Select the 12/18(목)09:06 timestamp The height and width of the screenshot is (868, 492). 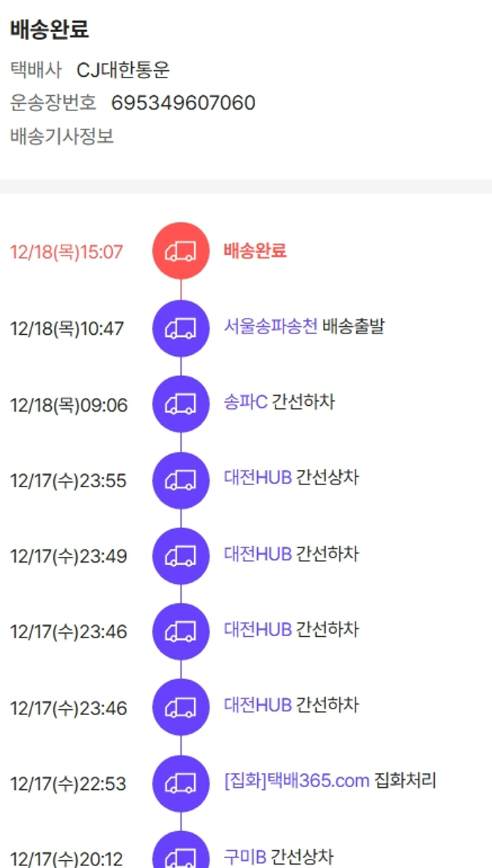coord(69,405)
